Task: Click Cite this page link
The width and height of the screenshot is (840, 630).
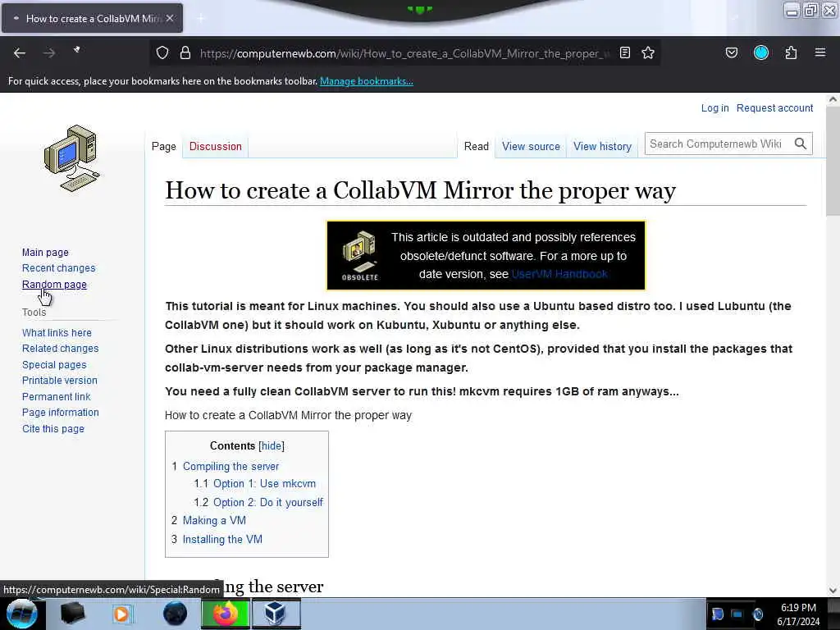Action: [53, 428]
